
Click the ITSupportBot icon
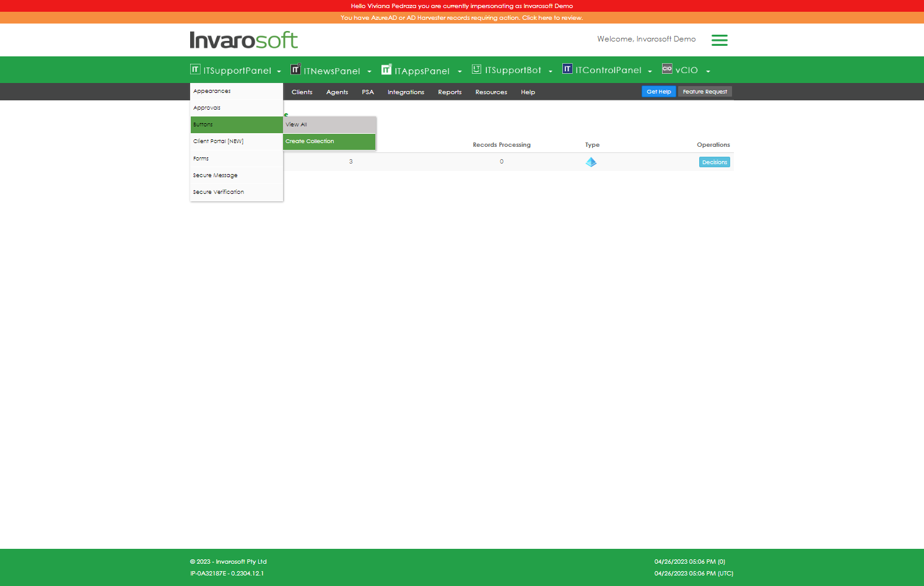(x=476, y=69)
